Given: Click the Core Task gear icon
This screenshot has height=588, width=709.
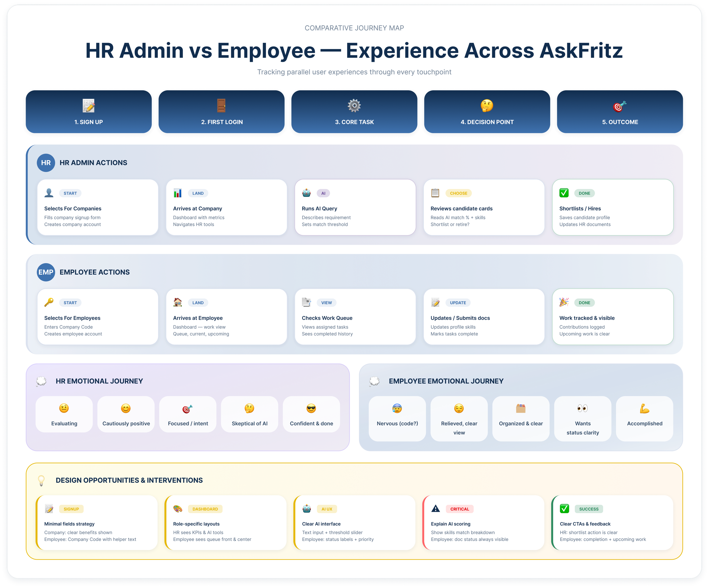Looking at the screenshot, I should coord(354,106).
